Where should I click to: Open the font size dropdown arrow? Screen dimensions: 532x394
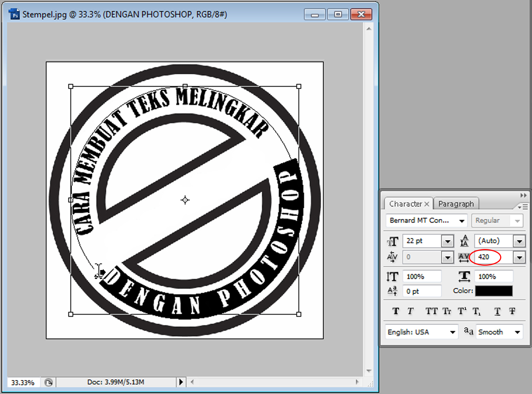pos(447,241)
